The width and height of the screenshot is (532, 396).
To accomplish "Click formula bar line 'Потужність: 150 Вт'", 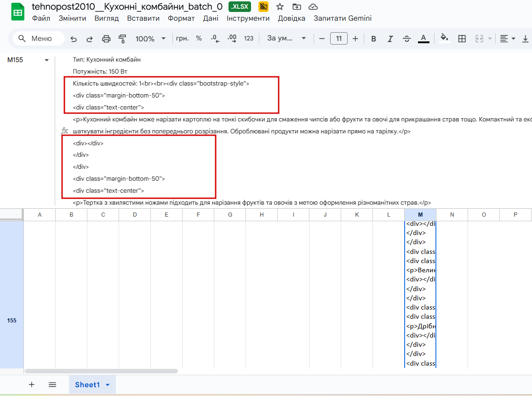I will point(100,72).
